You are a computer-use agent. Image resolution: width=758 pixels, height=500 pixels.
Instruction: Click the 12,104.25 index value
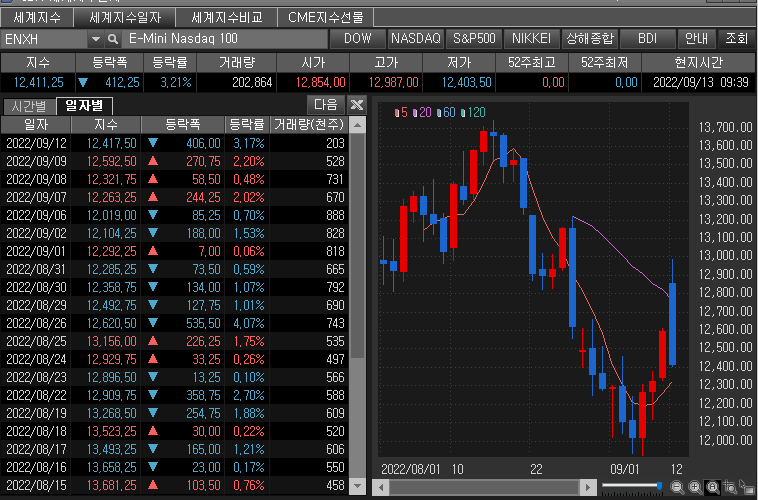point(112,233)
